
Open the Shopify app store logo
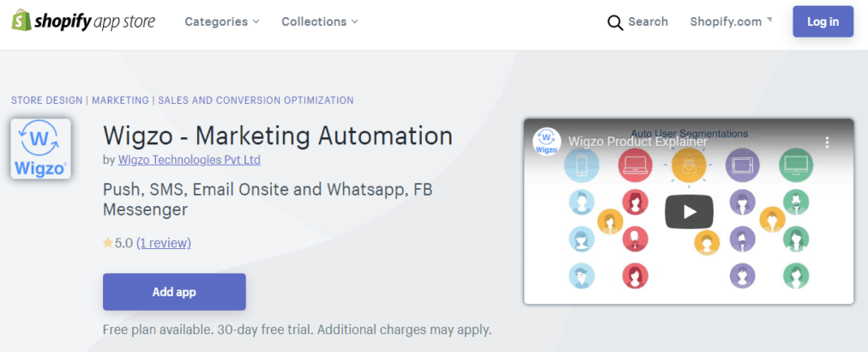(x=83, y=21)
